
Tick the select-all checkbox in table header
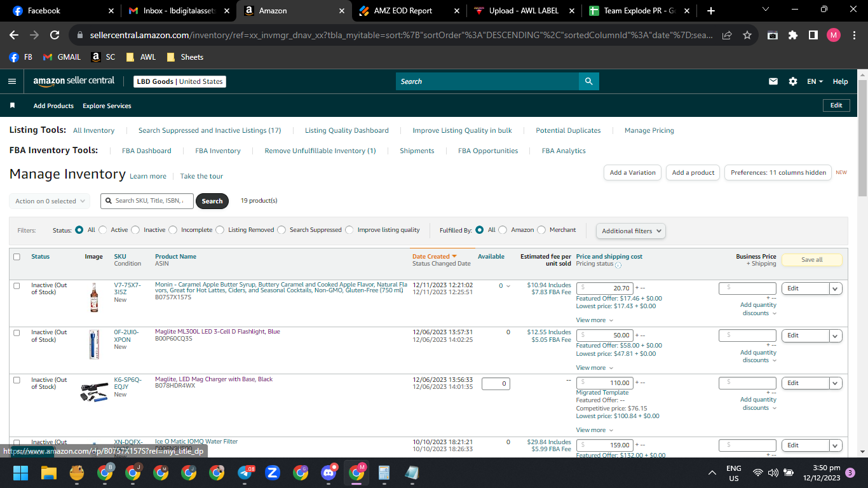point(17,257)
